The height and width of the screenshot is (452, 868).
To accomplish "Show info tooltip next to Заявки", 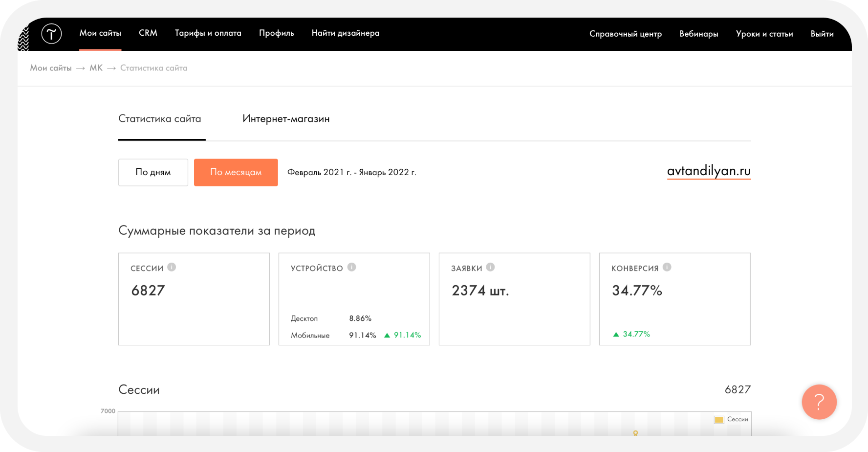I will click(x=490, y=267).
